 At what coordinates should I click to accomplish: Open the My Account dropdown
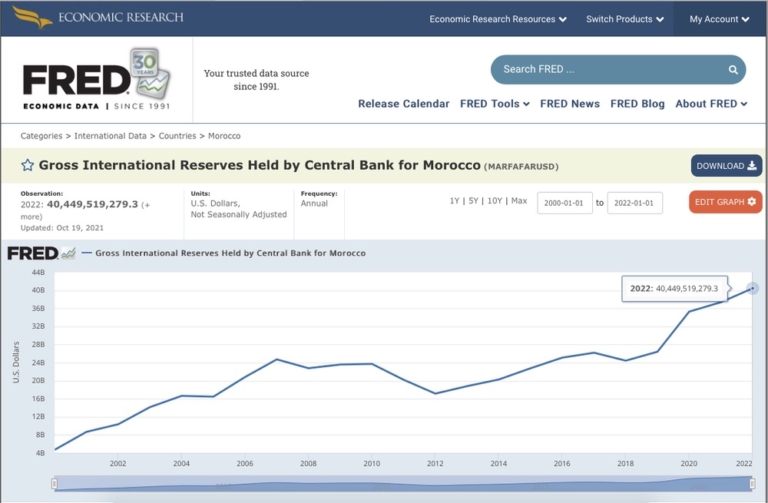click(x=719, y=19)
